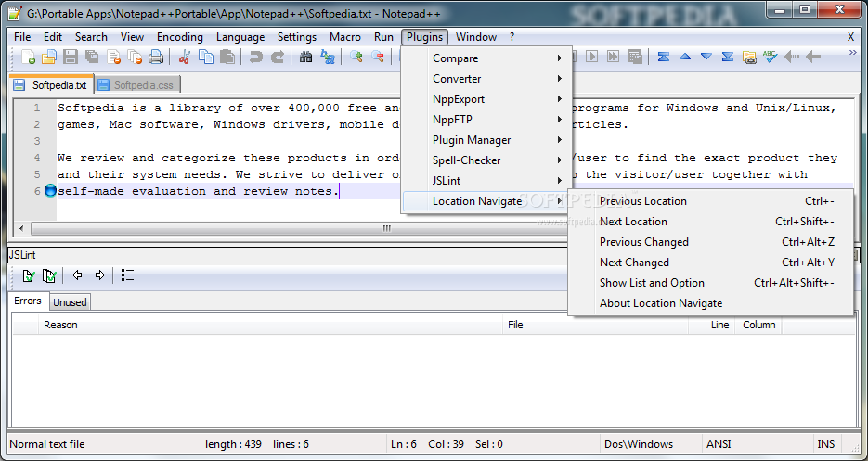Create a new document with the New icon
868x461 pixels.
coord(28,57)
